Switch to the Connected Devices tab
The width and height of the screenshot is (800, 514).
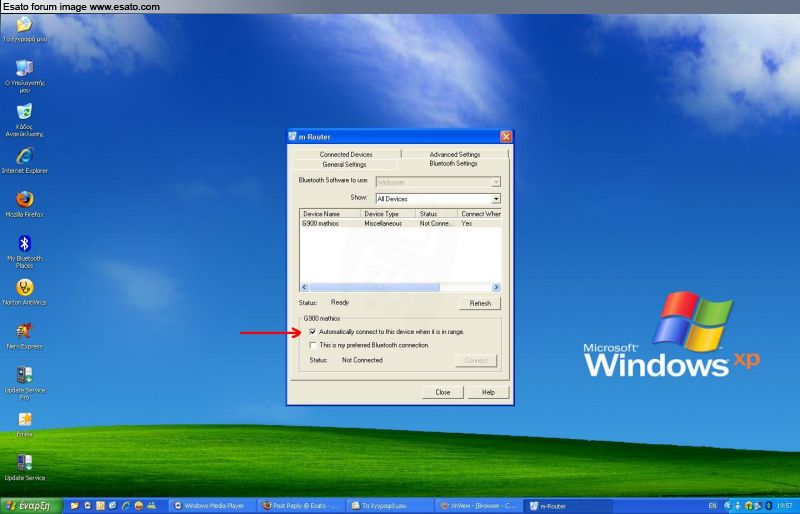pyautogui.click(x=346, y=154)
